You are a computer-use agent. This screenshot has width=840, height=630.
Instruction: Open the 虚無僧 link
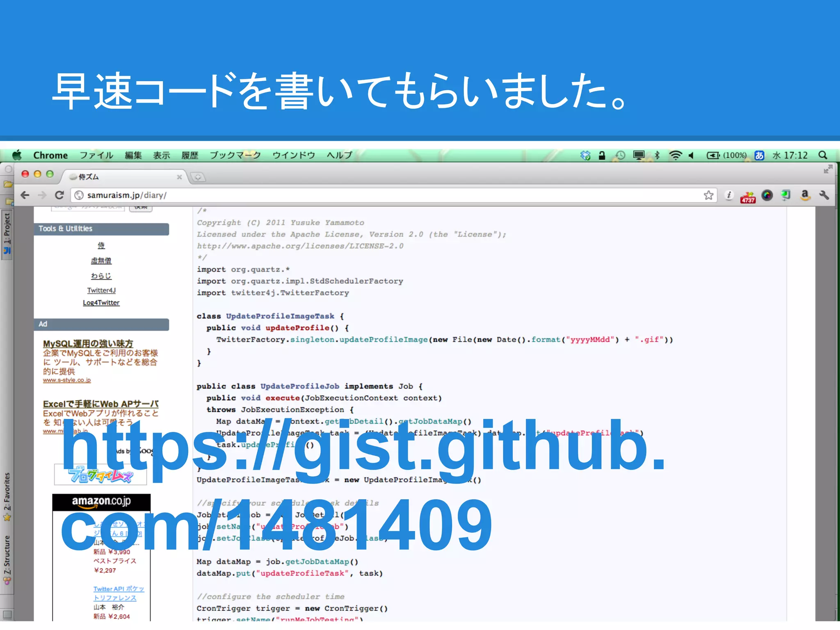click(x=101, y=260)
